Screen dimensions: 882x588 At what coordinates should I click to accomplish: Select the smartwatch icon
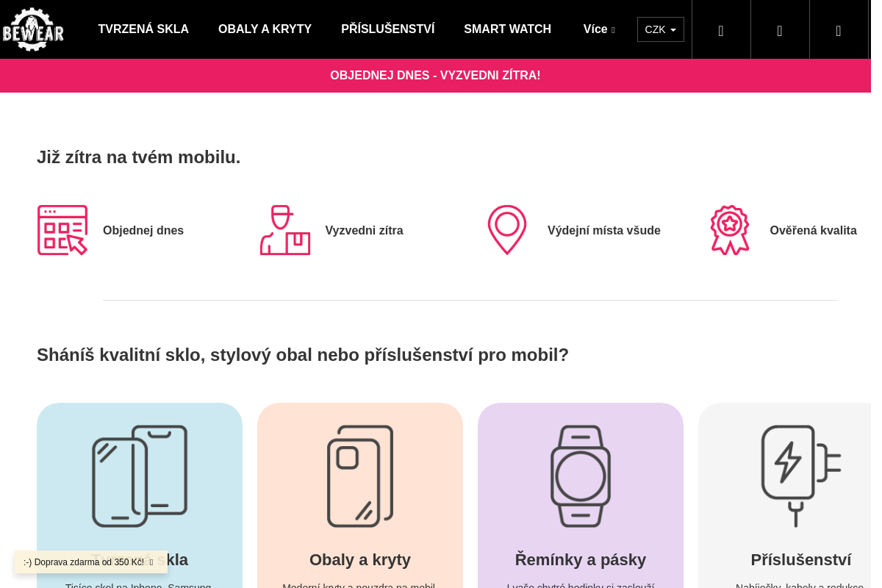pos(581,476)
